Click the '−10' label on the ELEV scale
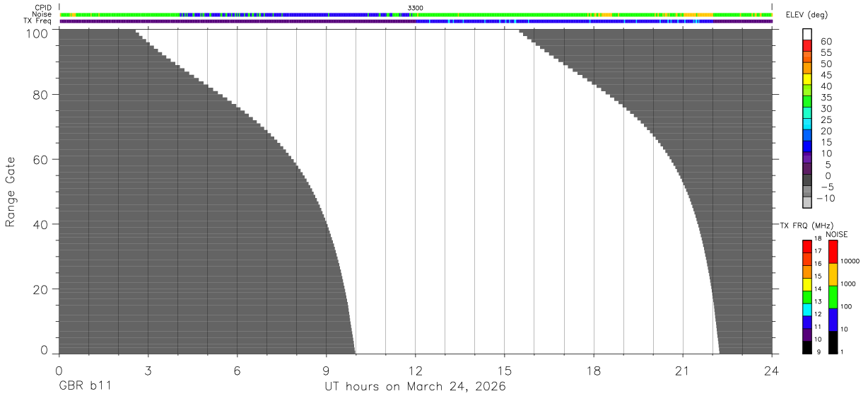Screen dimensions: 868x401 pos(824,199)
